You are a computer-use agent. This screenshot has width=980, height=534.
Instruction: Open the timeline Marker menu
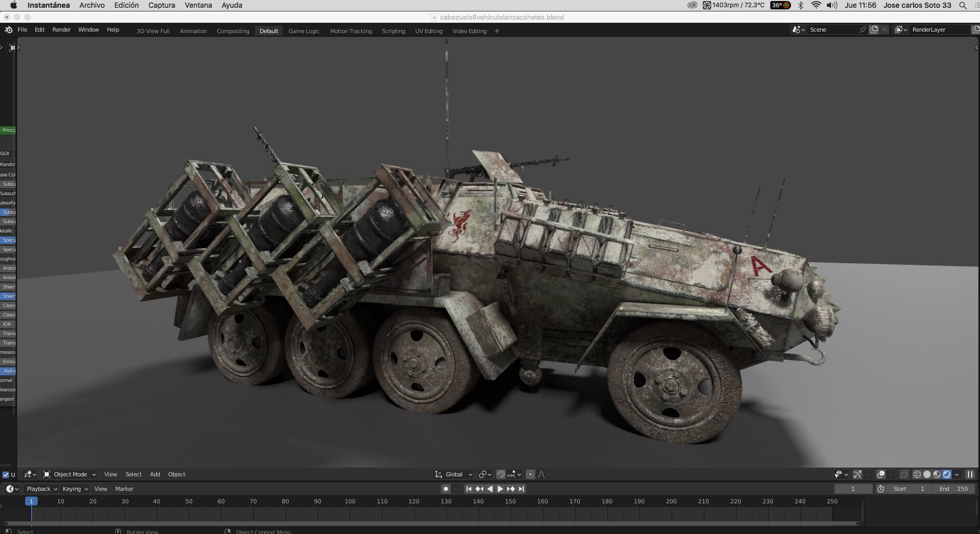124,489
